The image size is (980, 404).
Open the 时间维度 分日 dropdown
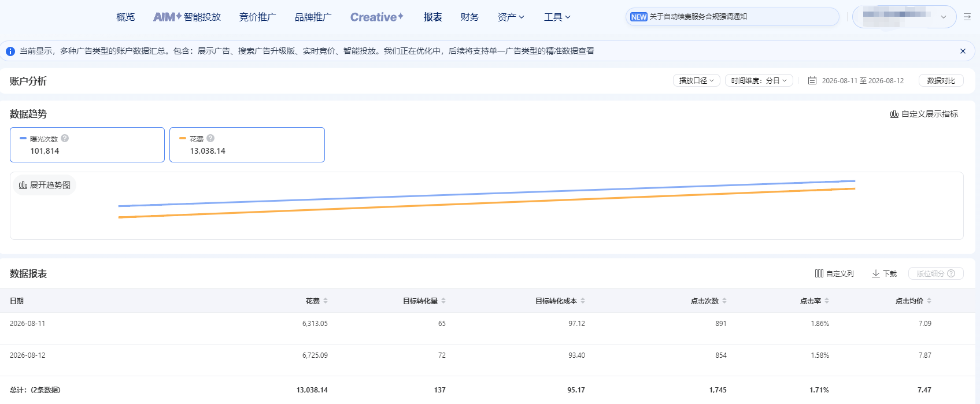point(759,81)
